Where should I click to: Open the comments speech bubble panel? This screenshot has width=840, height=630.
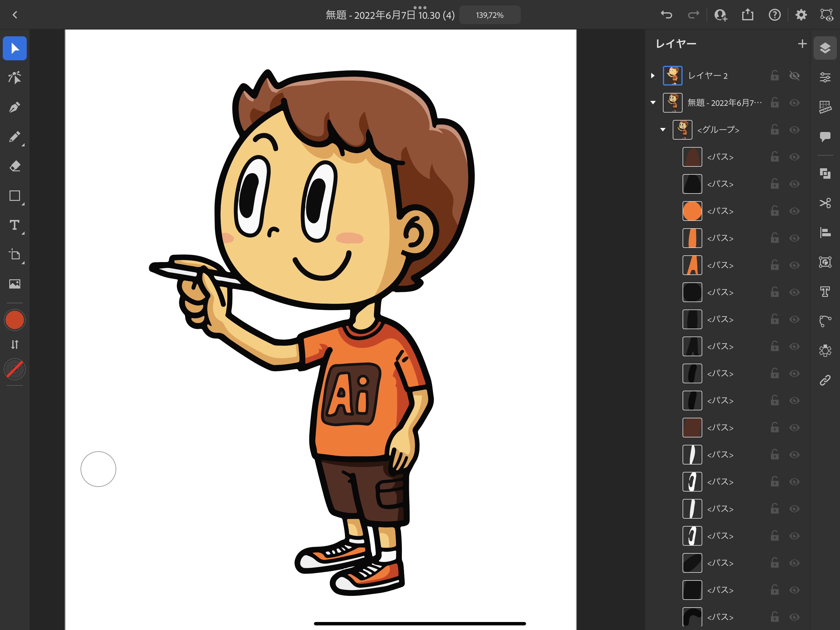pyautogui.click(x=825, y=136)
